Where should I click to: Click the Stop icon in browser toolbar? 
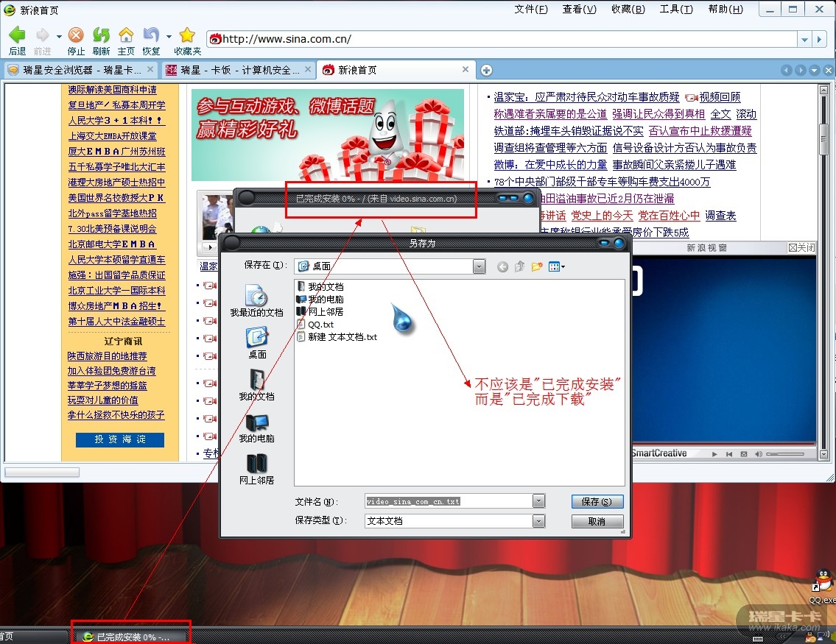[x=77, y=35]
